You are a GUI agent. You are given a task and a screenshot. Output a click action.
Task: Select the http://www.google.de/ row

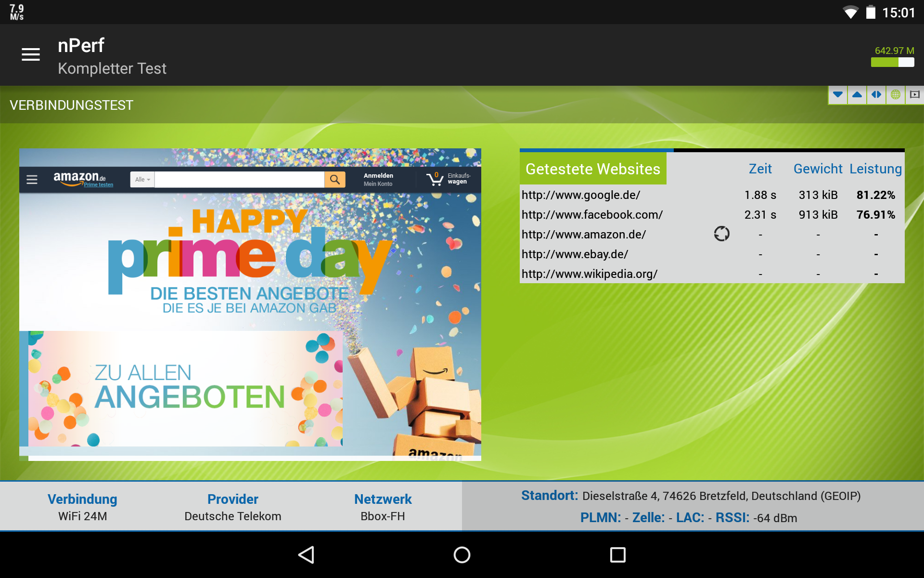(712, 195)
